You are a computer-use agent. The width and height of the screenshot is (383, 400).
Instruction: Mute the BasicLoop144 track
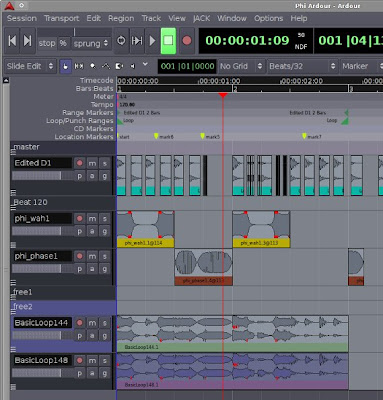(x=92, y=323)
